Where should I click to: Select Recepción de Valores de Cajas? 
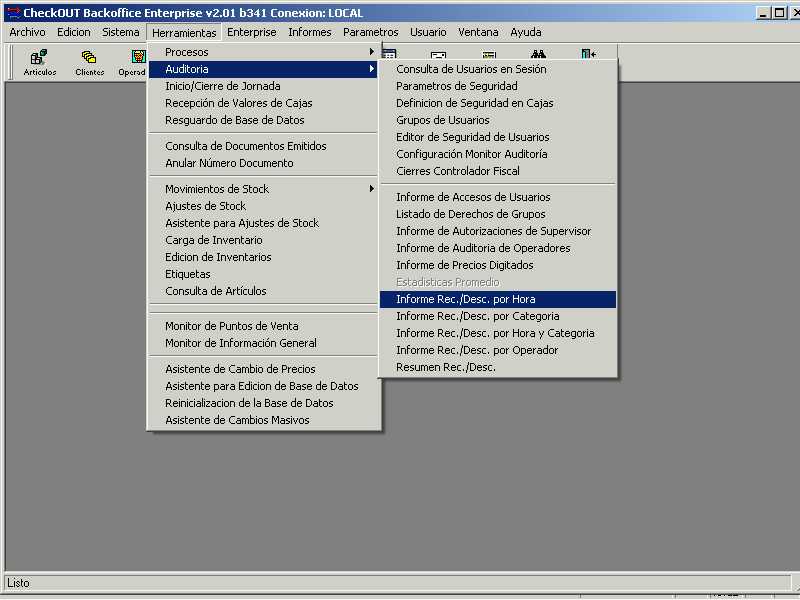[x=263, y=103]
